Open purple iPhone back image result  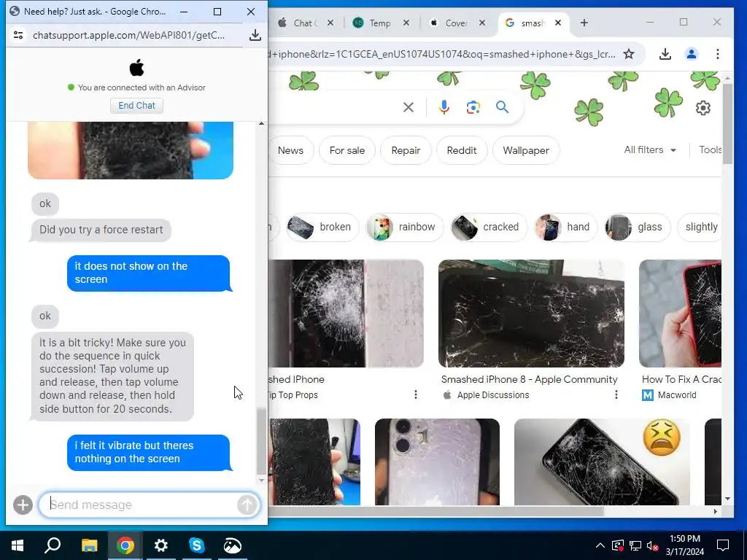(x=437, y=462)
